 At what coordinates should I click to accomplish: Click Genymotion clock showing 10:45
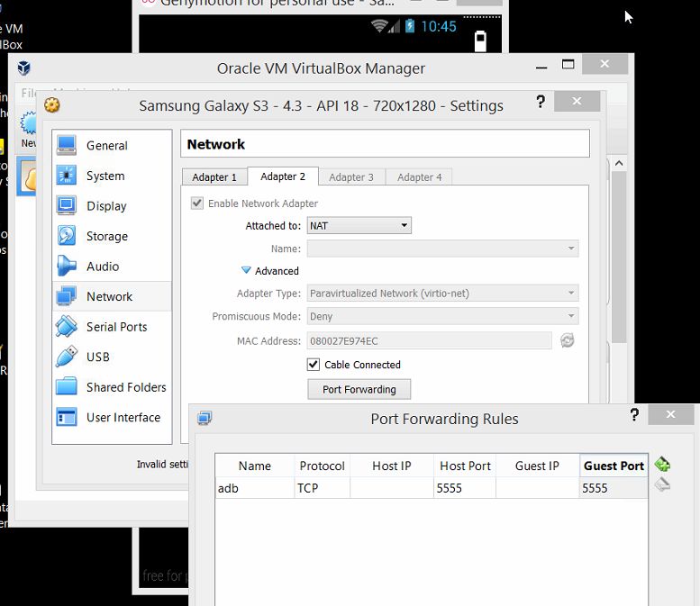[439, 26]
